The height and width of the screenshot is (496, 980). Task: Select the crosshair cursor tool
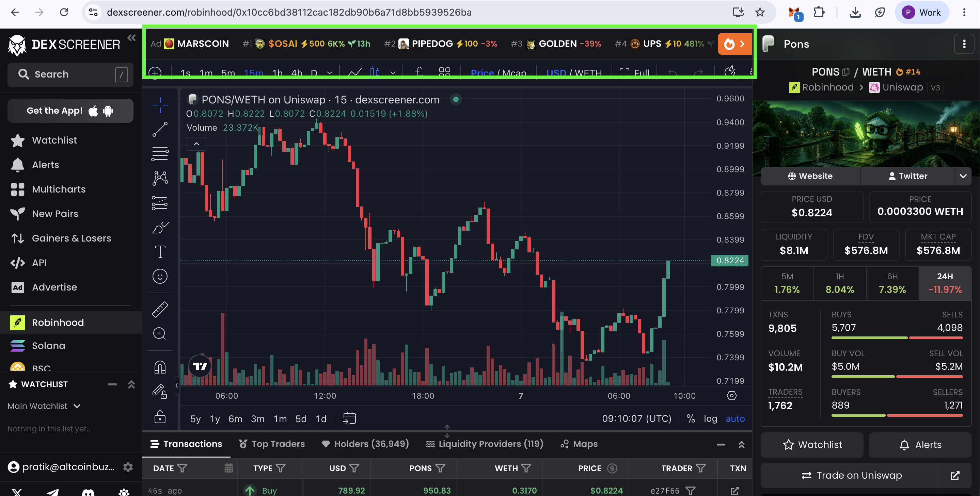tap(160, 104)
